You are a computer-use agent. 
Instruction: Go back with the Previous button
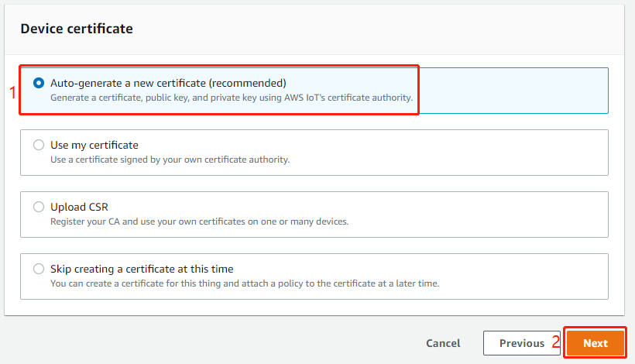click(x=521, y=343)
